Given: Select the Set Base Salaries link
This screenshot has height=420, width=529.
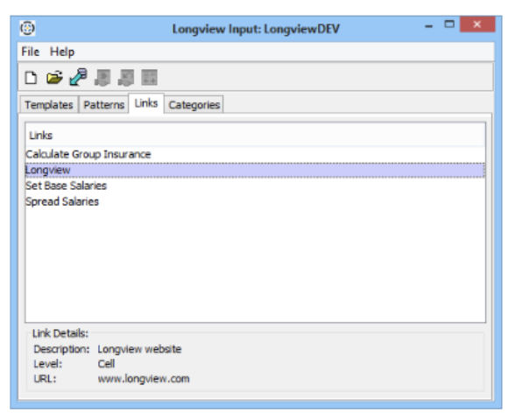Looking at the screenshot, I should (66, 186).
